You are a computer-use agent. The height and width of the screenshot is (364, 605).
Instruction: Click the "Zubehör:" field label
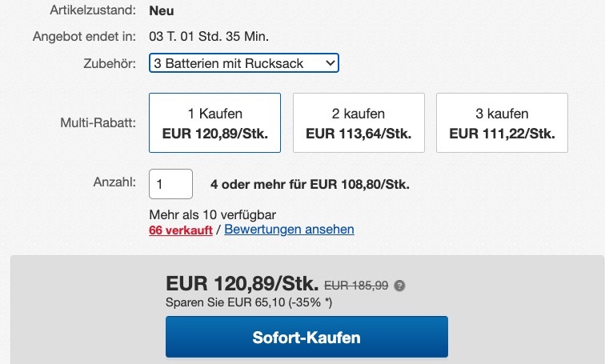pos(109,62)
